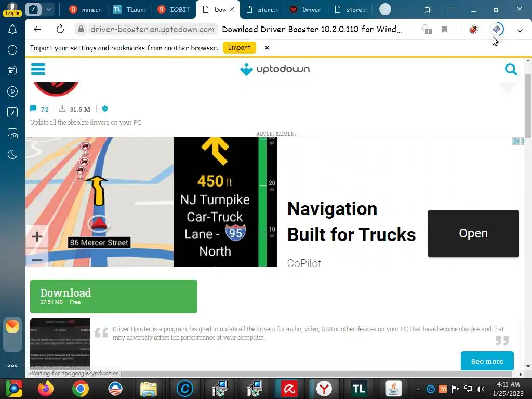Close the active Download tab
The height and width of the screenshot is (399, 532).
232,9
